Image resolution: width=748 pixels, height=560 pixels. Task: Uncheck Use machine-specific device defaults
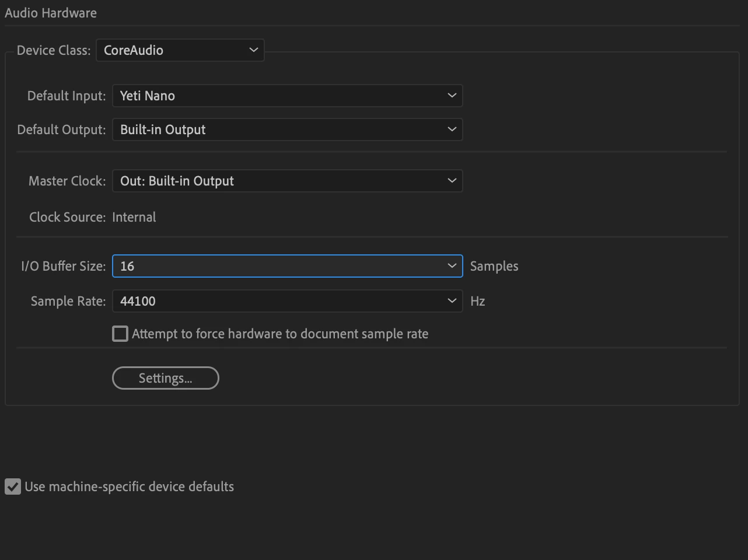[x=13, y=487]
